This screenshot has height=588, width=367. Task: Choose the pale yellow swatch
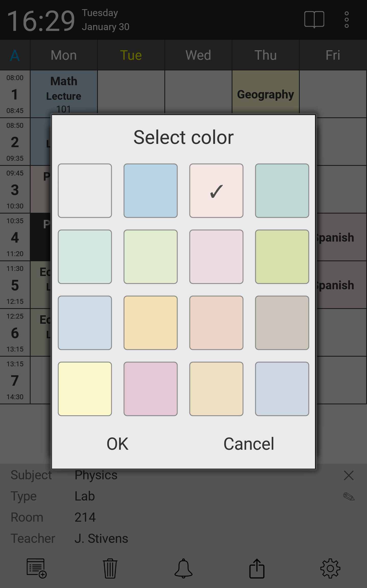(x=85, y=389)
